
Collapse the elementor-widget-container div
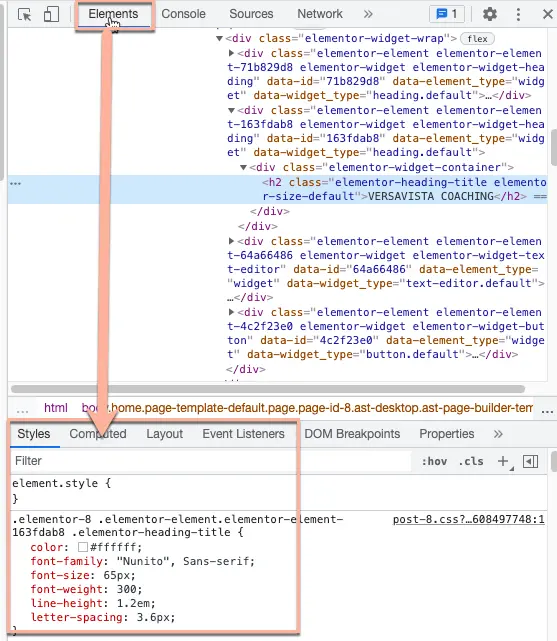click(244, 167)
